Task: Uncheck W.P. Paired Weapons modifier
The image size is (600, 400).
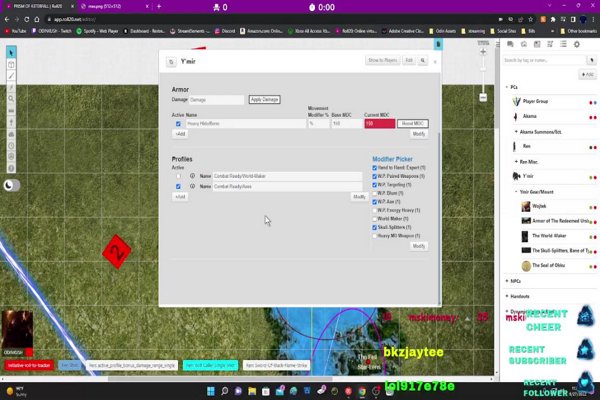Action: pyautogui.click(x=375, y=176)
